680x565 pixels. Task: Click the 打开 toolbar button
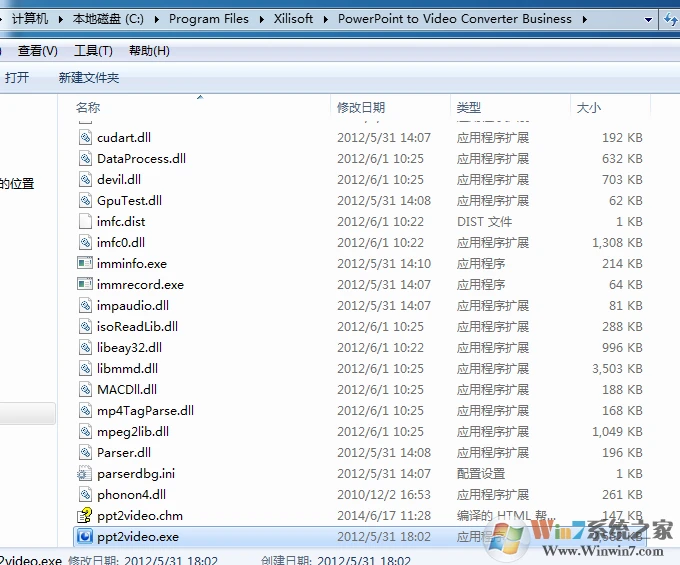[x=17, y=78]
